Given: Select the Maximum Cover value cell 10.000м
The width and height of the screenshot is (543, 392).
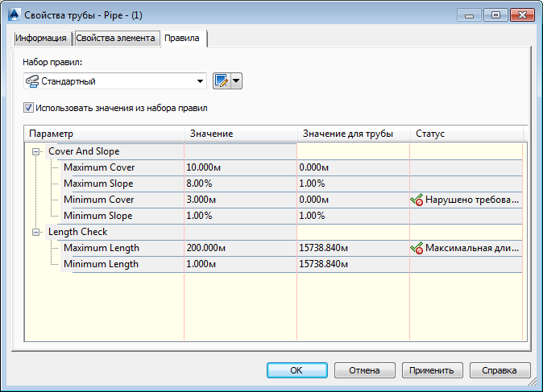Looking at the screenshot, I should 240,167.
